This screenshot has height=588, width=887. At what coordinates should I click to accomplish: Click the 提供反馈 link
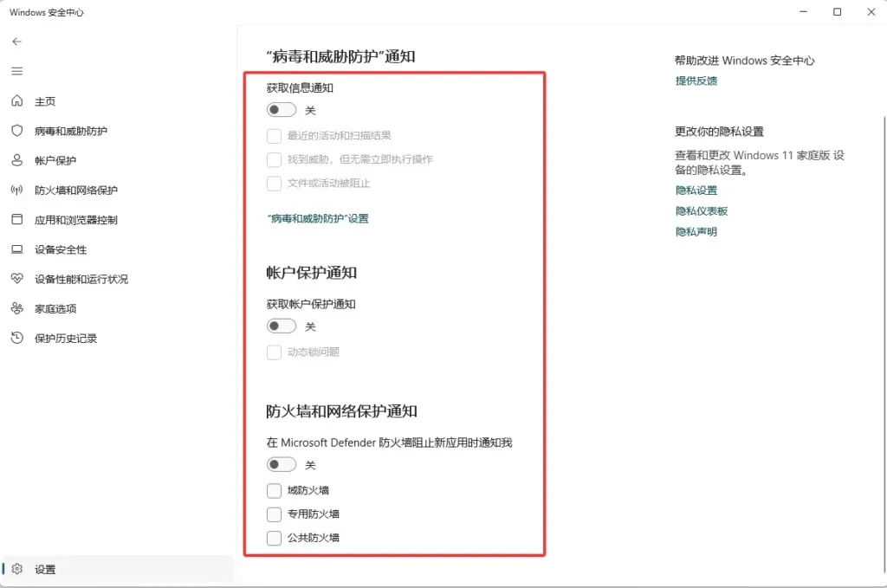(696, 81)
